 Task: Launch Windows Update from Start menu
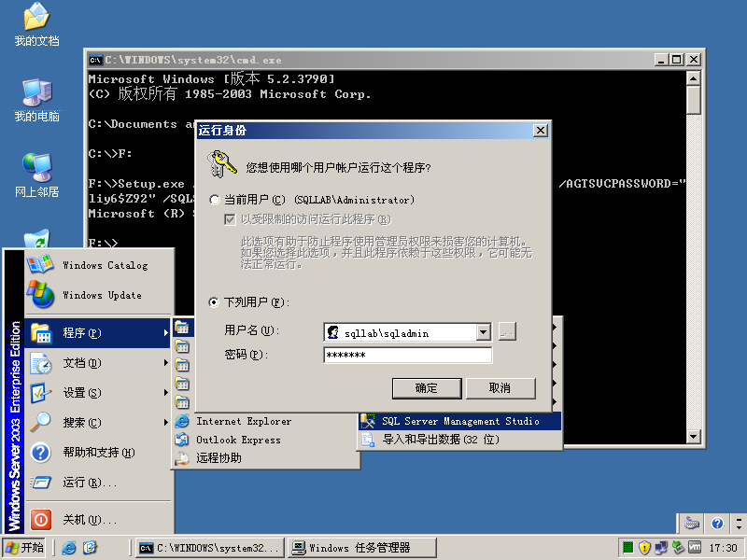(x=100, y=295)
